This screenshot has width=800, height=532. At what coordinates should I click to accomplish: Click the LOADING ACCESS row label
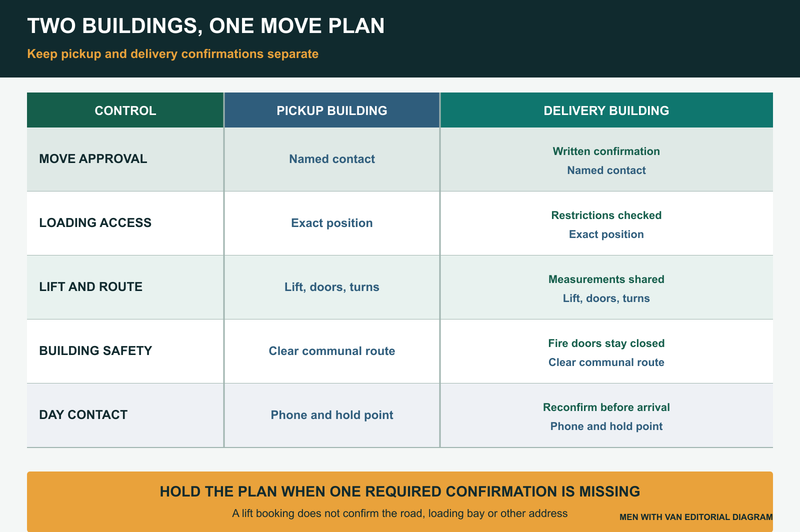pyautogui.click(x=95, y=223)
